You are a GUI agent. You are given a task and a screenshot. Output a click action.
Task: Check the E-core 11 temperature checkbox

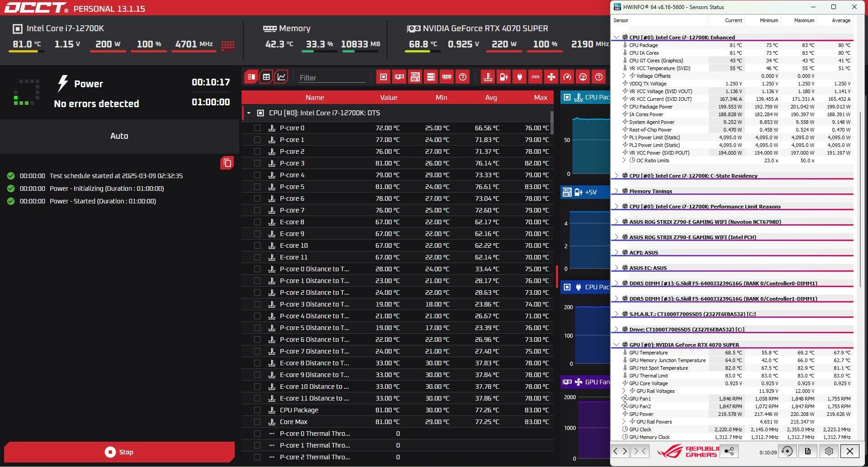pyautogui.click(x=257, y=257)
